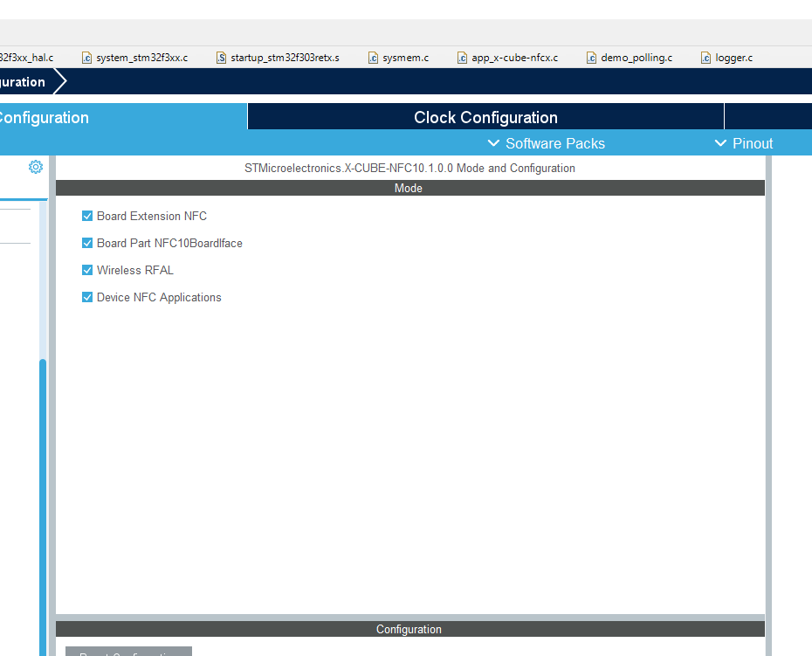Click the demo_polling.c file icon
Image resolution: width=812 pixels, height=656 pixels.
pos(591,58)
